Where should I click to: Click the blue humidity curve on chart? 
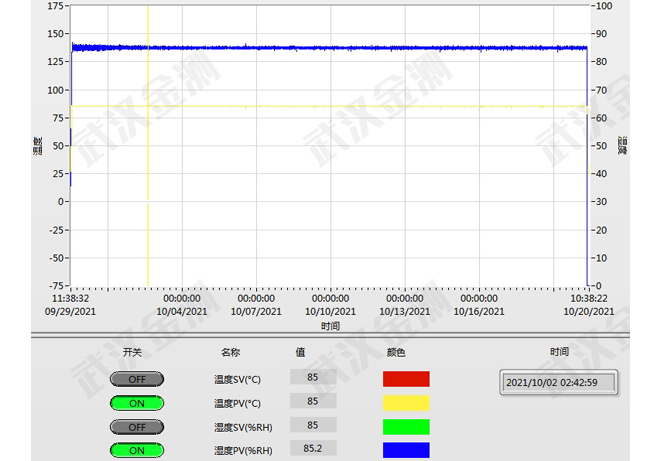point(330,47)
